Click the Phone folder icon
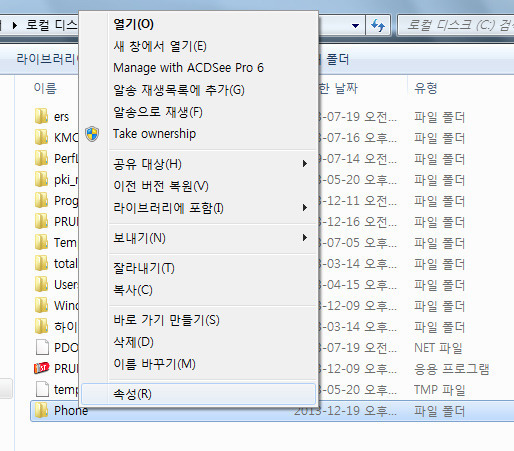The image size is (514, 451). coord(41,411)
